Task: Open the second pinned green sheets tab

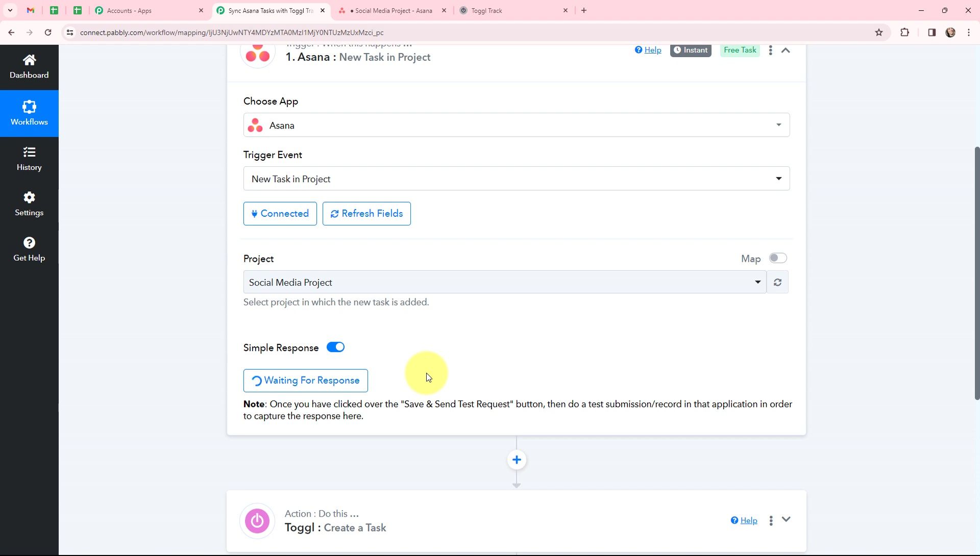Action: point(78,10)
